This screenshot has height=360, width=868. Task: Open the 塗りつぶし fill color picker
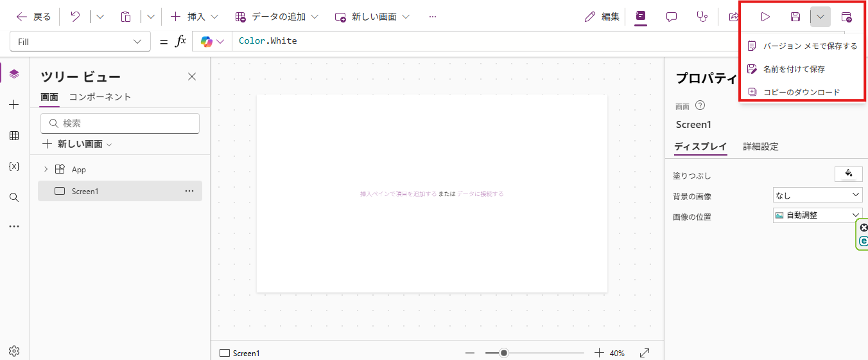click(849, 174)
